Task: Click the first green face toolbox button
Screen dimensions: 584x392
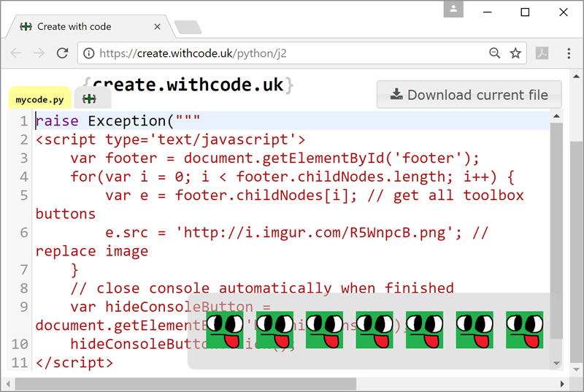Action: [x=225, y=330]
